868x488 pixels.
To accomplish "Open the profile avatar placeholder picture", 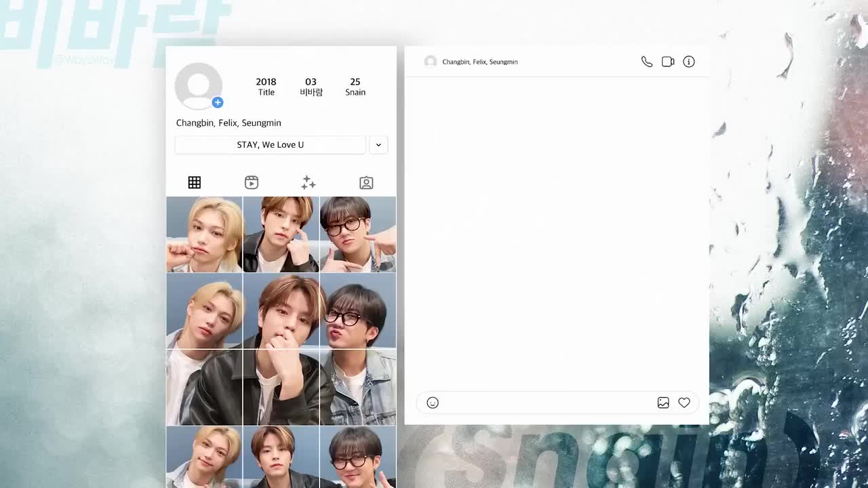I will (198, 86).
